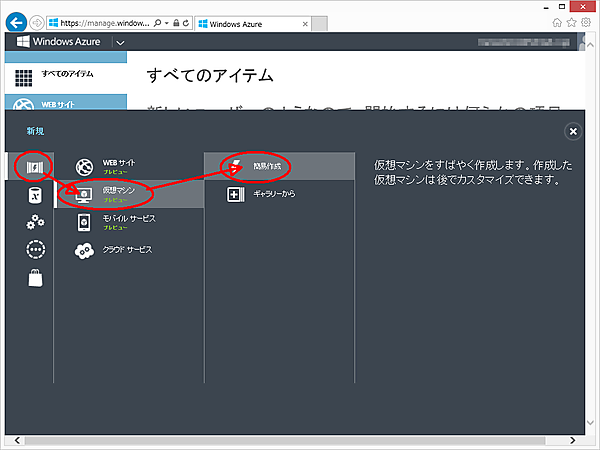Image resolution: width=600 pixels, height=450 pixels.
Task: Refresh the page with reload icon
Action: coord(186,23)
